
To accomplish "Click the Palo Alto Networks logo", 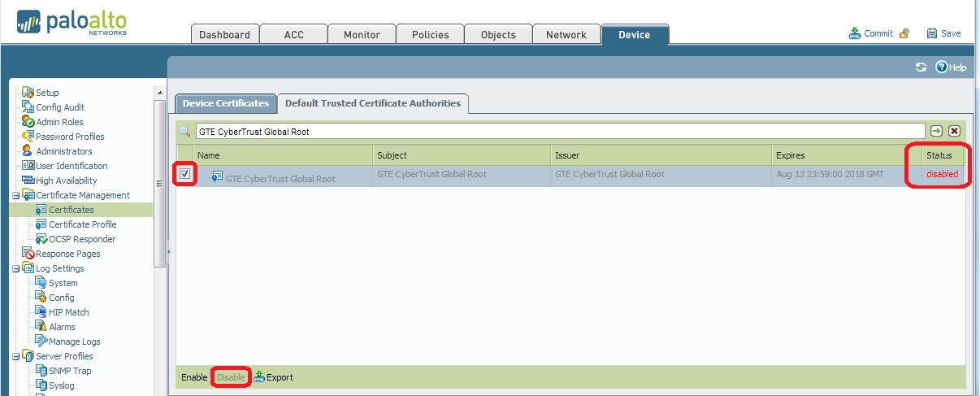I will point(72,23).
